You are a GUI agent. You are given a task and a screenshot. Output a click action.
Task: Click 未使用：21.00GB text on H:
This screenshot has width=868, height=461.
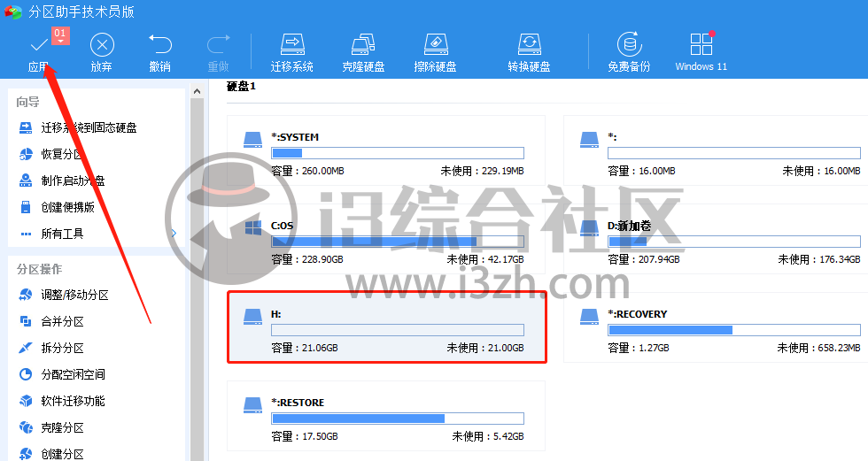pos(485,348)
